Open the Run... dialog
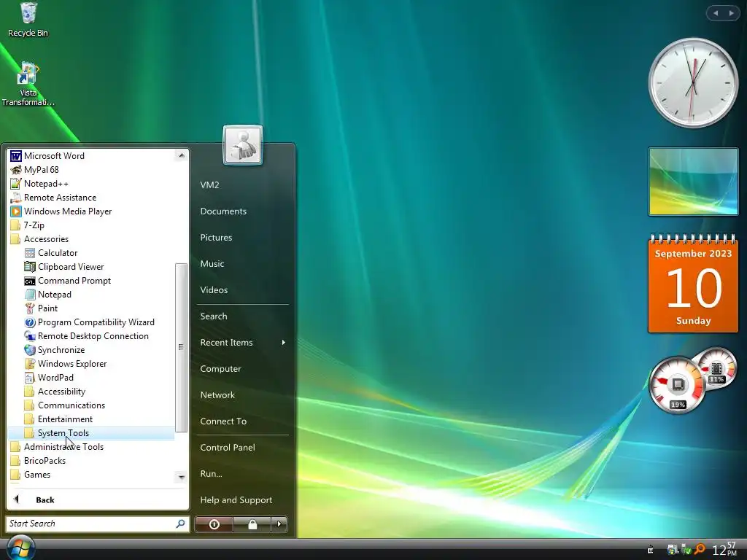This screenshot has width=747, height=560. click(211, 473)
